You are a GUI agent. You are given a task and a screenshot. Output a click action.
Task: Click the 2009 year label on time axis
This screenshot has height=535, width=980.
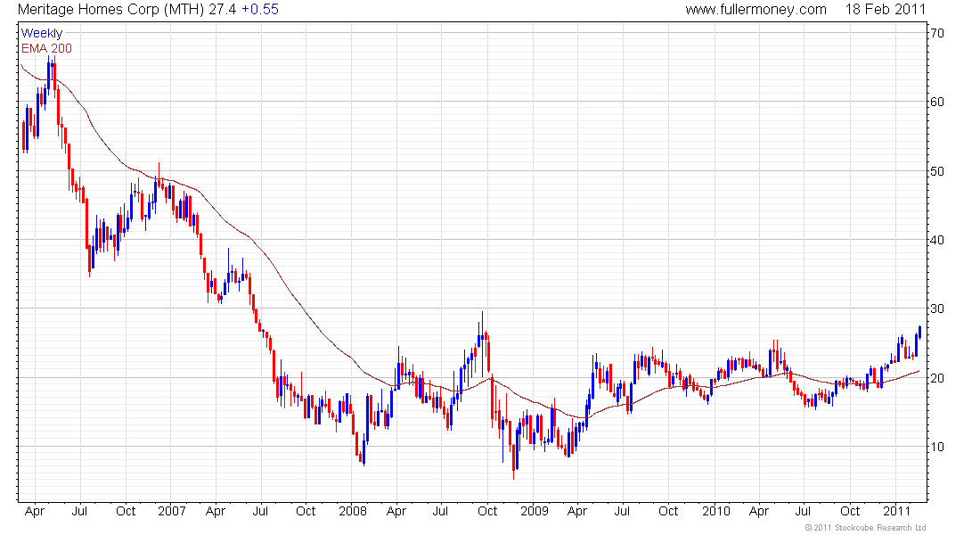(535, 511)
